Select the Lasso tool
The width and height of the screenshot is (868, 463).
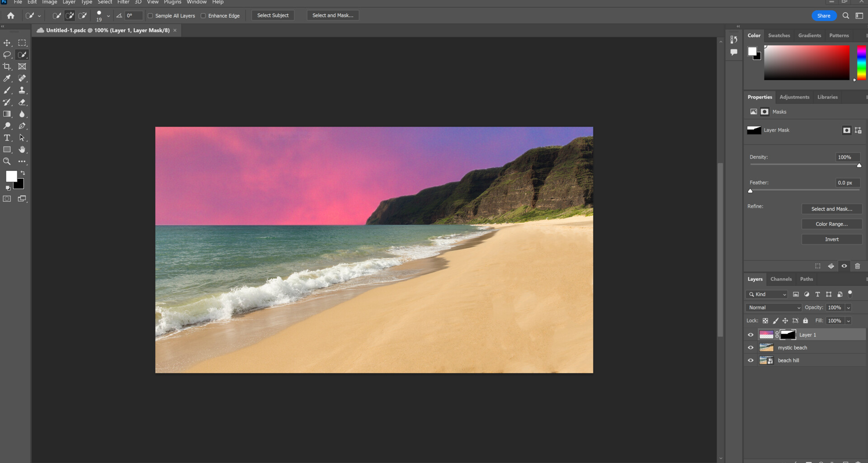coord(7,55)
